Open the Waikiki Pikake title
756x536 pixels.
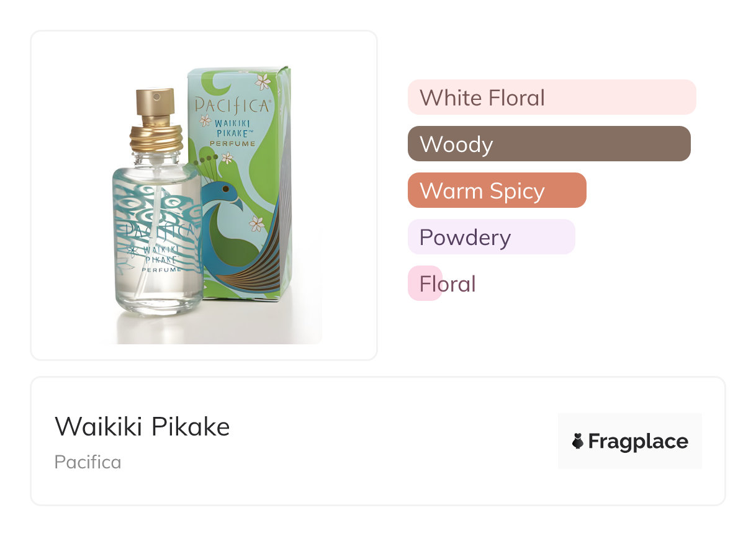point(142,426)
